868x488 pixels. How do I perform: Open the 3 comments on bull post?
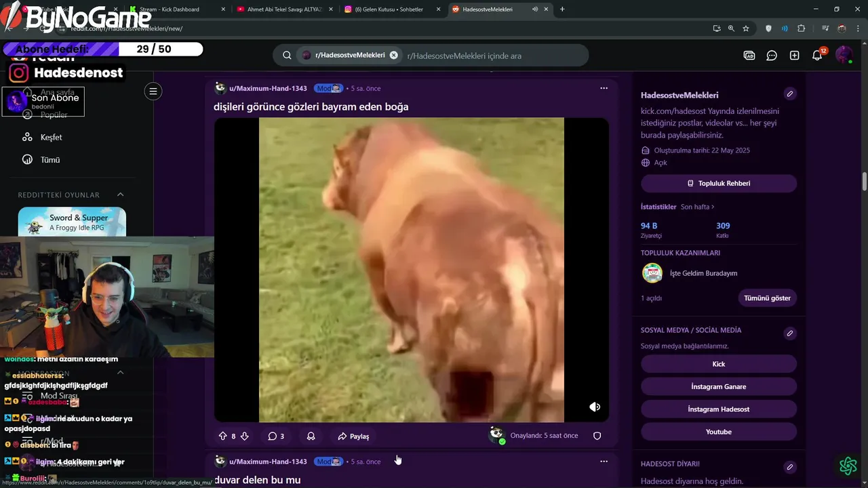tap(276, 436)
